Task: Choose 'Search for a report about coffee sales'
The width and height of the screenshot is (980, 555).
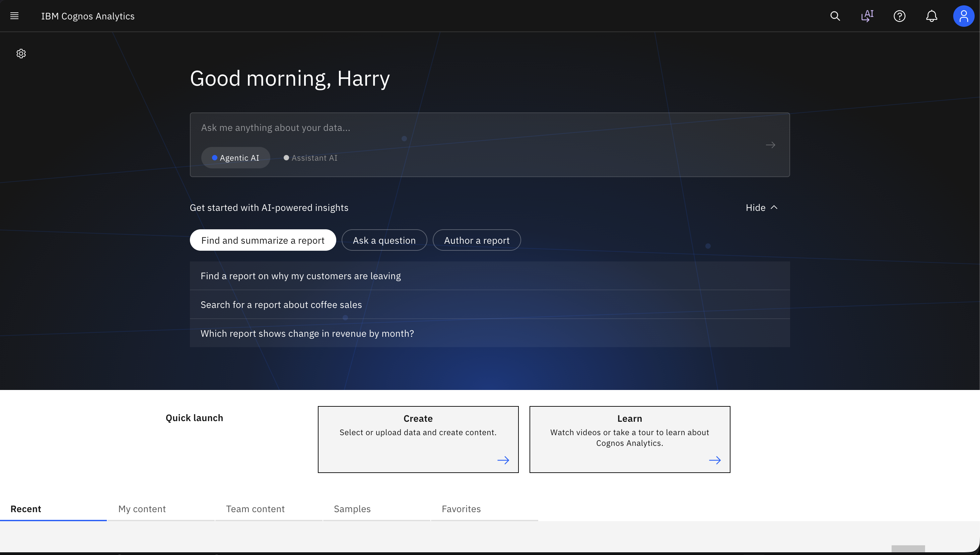Action: 490,305
